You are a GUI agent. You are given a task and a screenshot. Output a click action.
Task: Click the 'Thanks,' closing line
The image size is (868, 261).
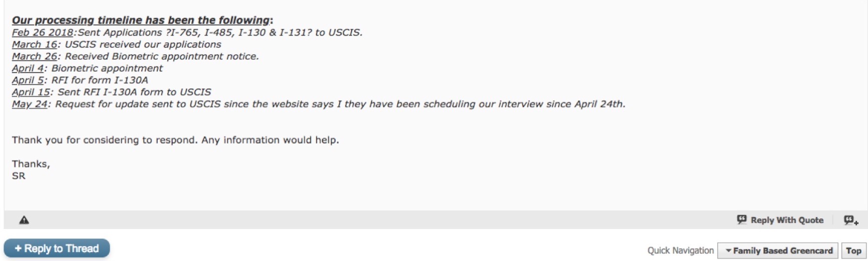pos(31,164)
